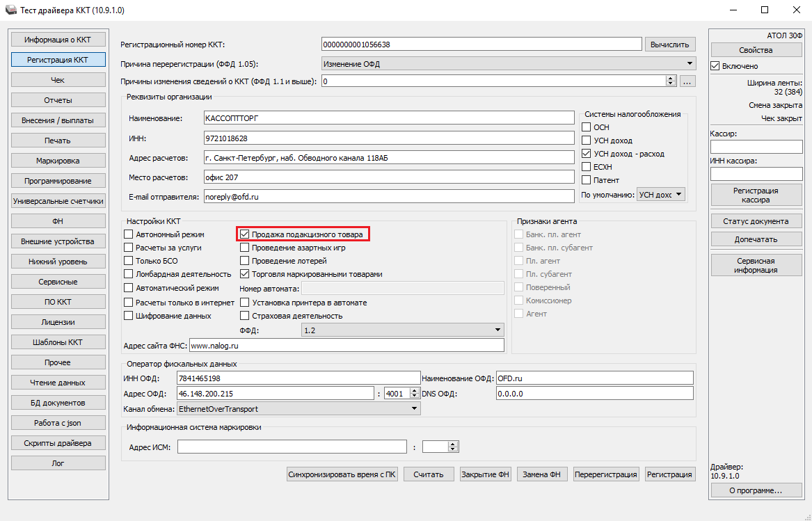Open the ФН section
The width and height of the screenshot is (812, 521).
pos(58,221)
